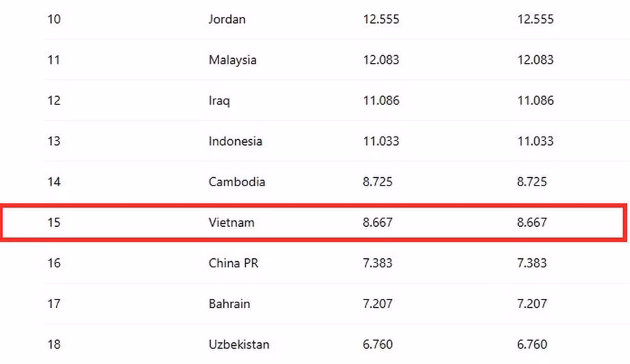Select the rightmost 6.760 value for Uzbekistan
Viewport: 630px width, 364px height.
click(532, 344)
